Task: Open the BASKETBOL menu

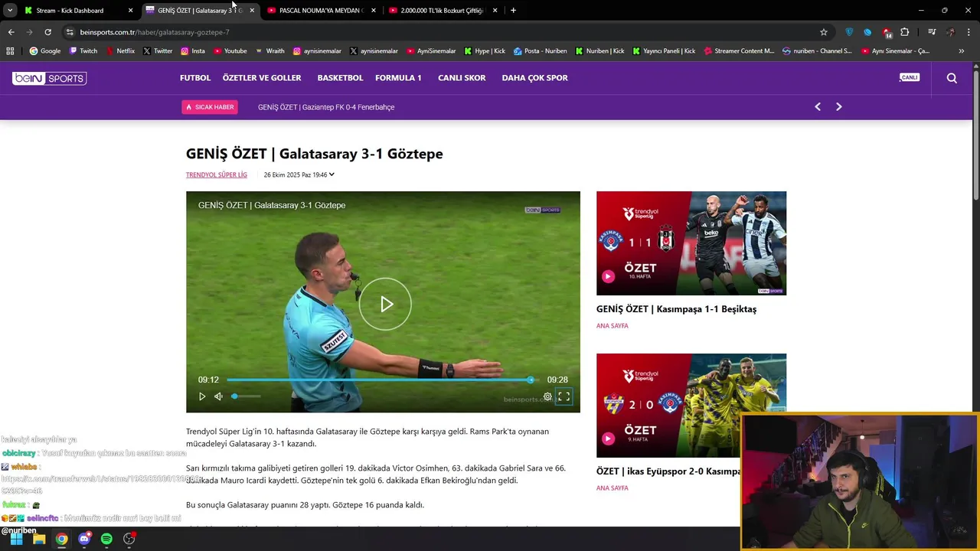Action: (340, 78)
